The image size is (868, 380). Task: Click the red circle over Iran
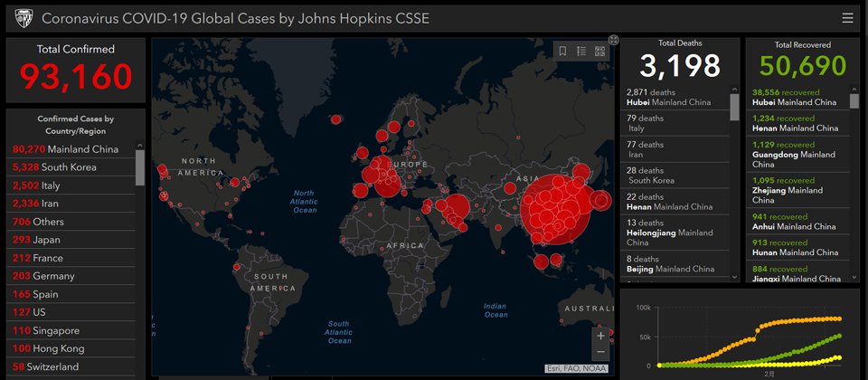pos(458,206)
